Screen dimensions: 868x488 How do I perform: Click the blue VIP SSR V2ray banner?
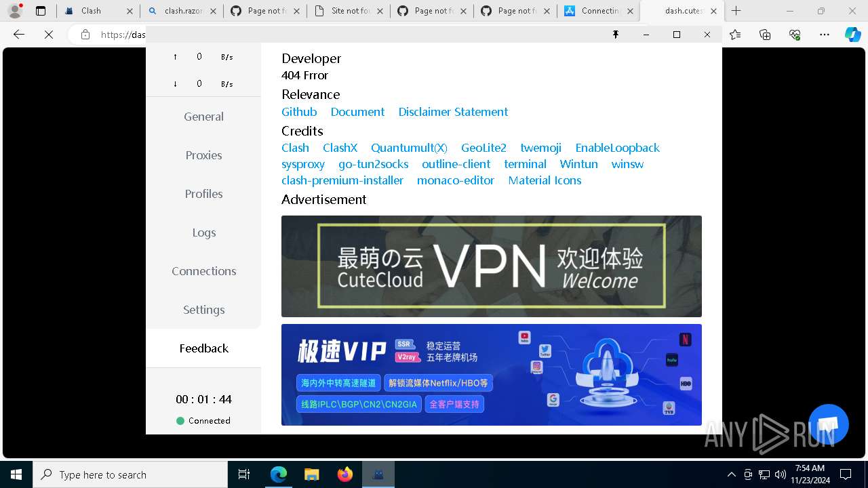click(x=492, y=375)
